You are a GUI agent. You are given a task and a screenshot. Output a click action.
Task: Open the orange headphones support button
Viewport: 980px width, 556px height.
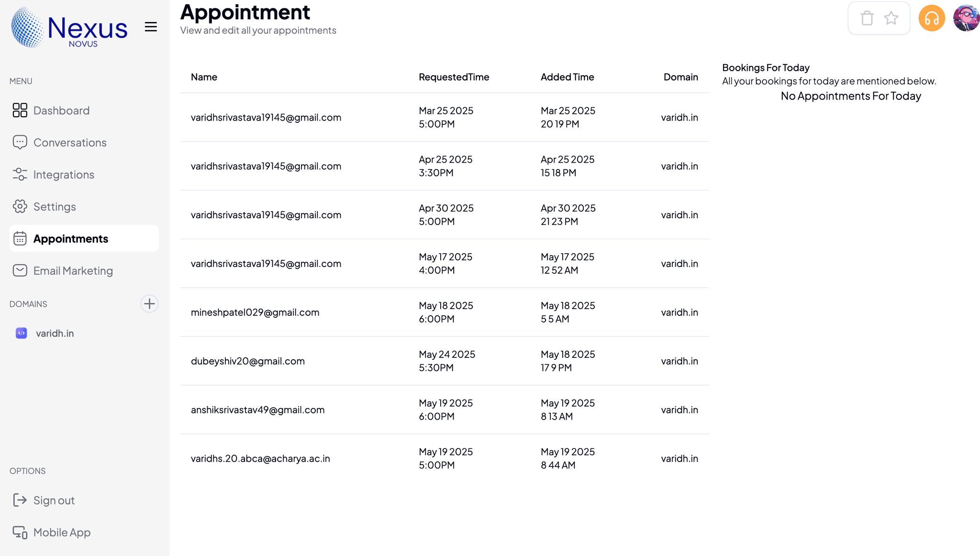[931, 18]
